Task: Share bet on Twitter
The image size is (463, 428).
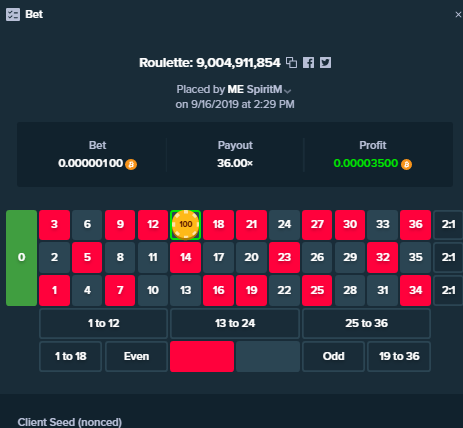Action: 325,63
